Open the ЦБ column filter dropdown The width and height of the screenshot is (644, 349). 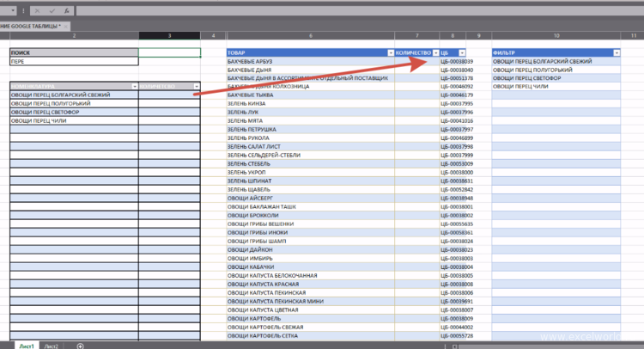coord(462,52)
